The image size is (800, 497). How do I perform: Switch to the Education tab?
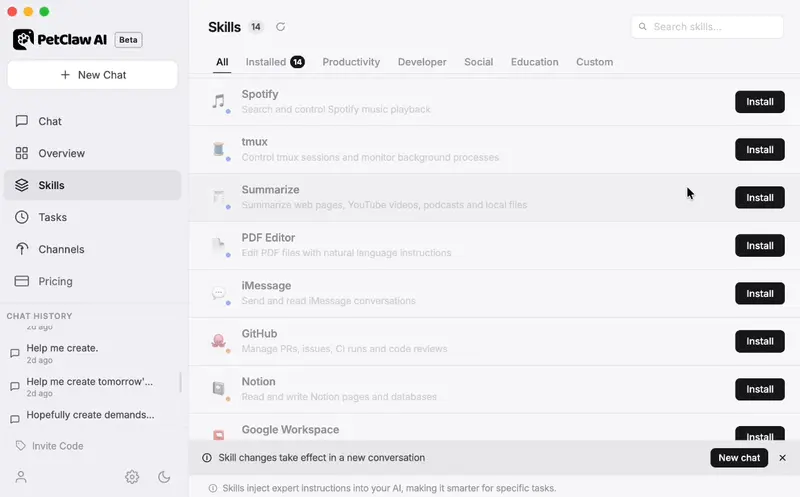pos(535,62)
